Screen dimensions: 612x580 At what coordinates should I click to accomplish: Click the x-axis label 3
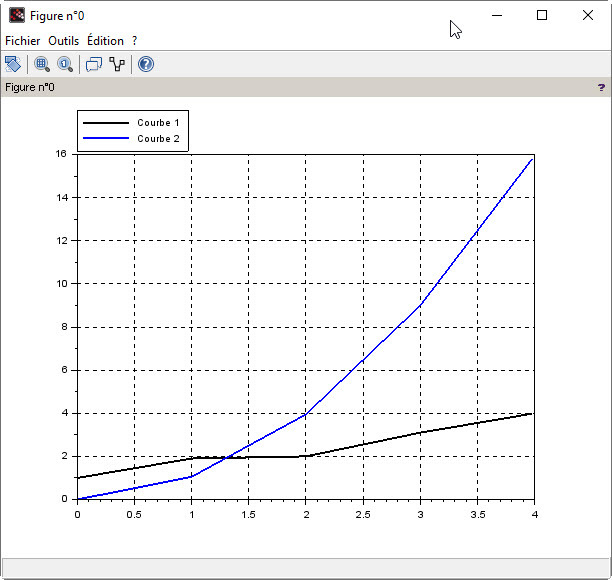tap(420, 514)
